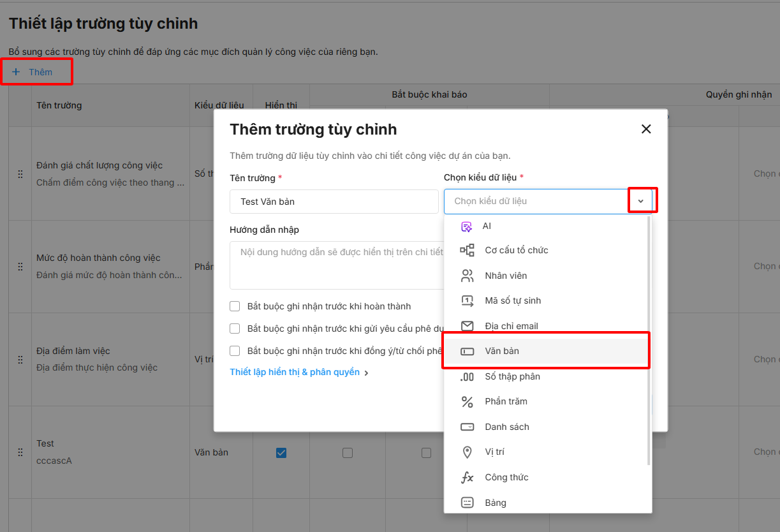Screen dimensions: 780x532
Task: Enable 'Bắt buộc ghi nhận trước khi hoàn thành'
Action: coord(235,306)
